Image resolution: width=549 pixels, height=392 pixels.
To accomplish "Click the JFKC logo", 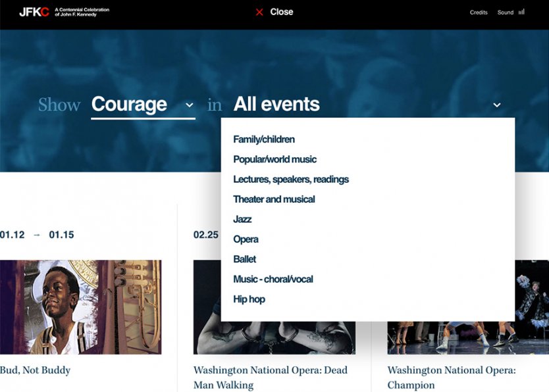I will [x=34, y=12].
